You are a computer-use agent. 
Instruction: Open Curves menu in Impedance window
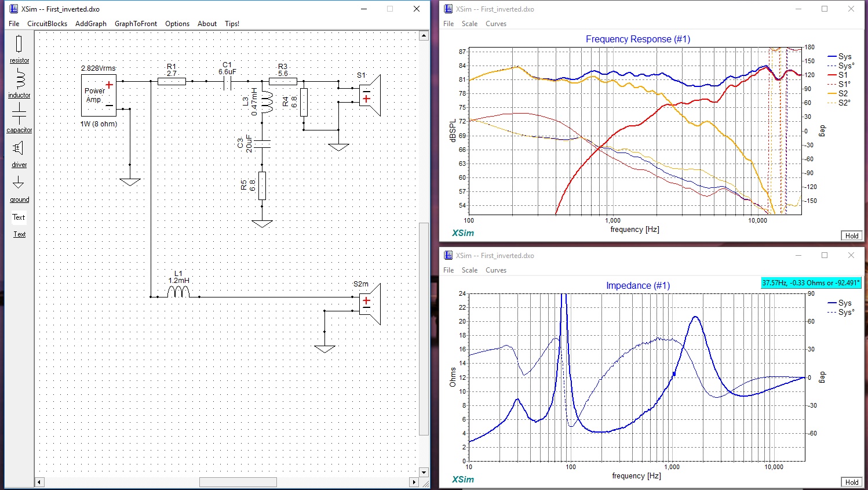click(x=496, y=270)
